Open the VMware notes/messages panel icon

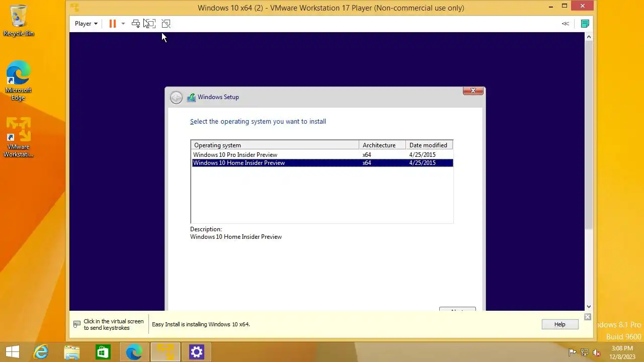[585, 24]
